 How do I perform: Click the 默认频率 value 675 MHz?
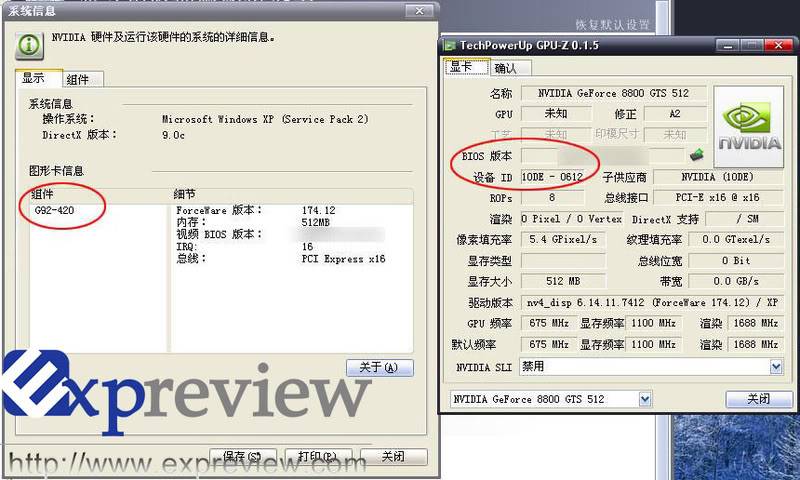point(549,345)
